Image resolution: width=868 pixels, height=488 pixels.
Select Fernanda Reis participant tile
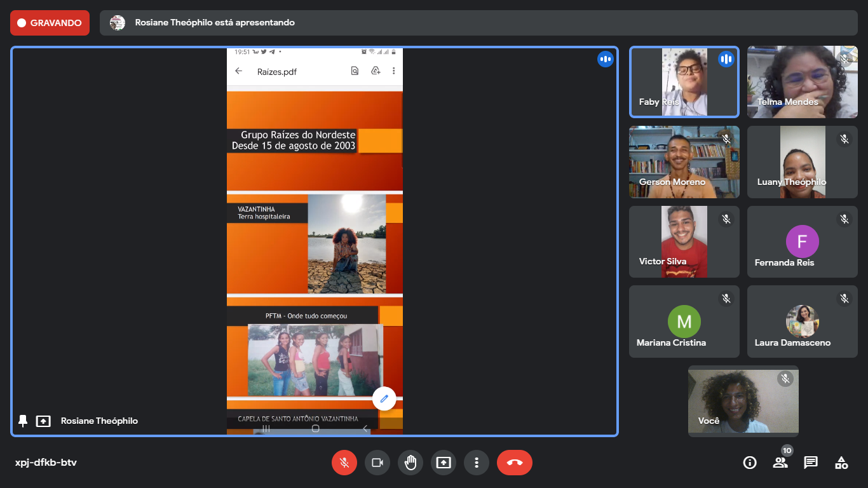802,242
